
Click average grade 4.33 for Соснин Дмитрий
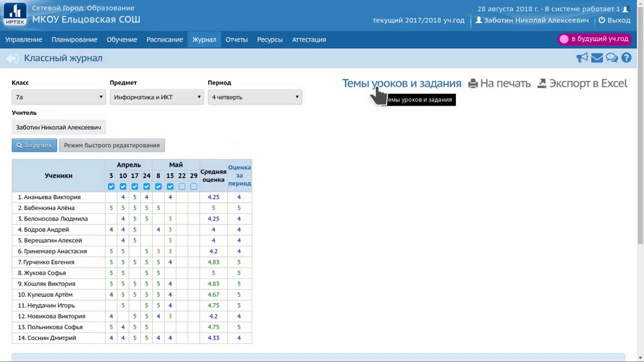(x=213, y=338)
